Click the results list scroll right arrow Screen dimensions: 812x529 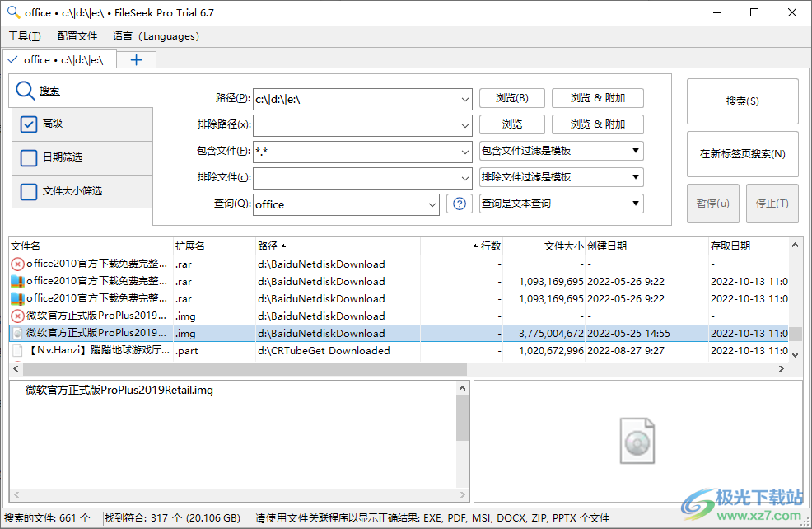tap(782, 369)
